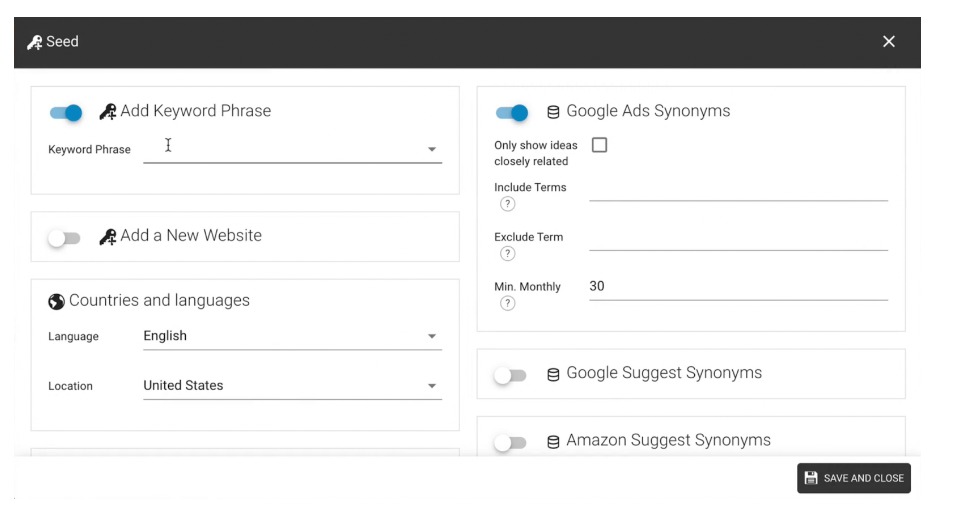Expand the Language dropdown showing English

click(x=431, y=337)
